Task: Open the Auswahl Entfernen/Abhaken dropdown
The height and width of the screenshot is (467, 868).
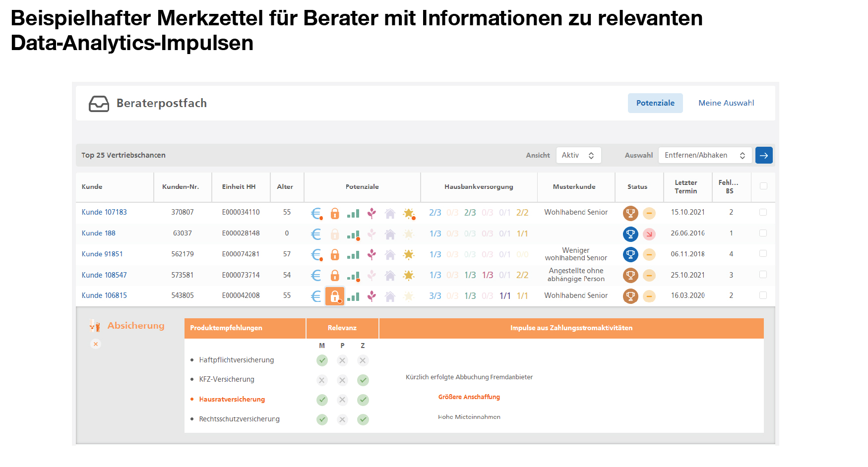Action: pos(704,155)
